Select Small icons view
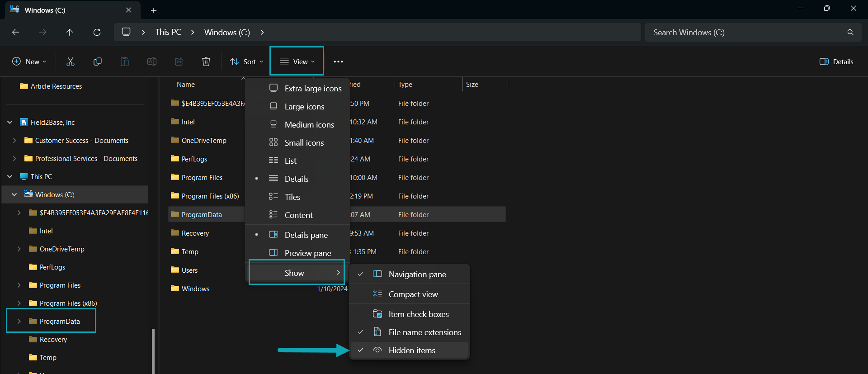This screenshot has height=374, width=868. (298, 142)
